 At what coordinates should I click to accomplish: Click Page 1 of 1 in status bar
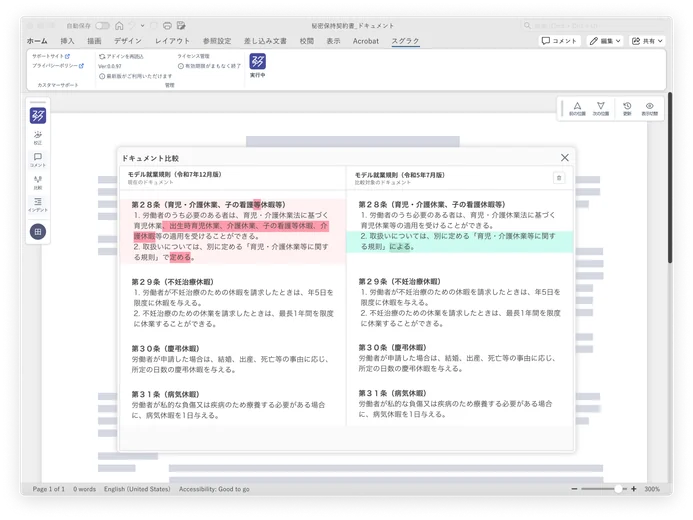[49, 489]
